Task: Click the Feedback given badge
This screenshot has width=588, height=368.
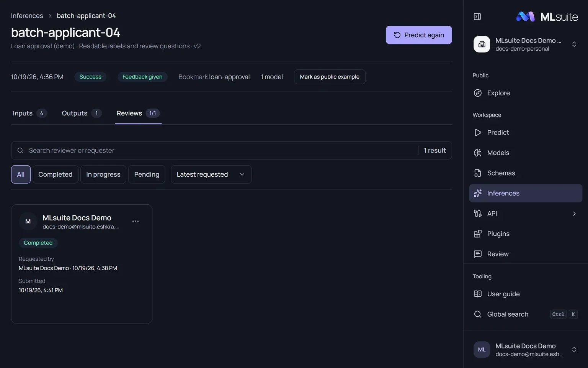Action: pos(142,77)
